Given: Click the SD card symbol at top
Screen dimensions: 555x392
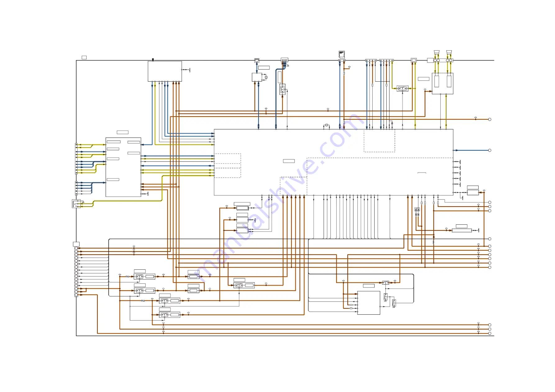Looking at the screenshot, I should pos(342,55).
